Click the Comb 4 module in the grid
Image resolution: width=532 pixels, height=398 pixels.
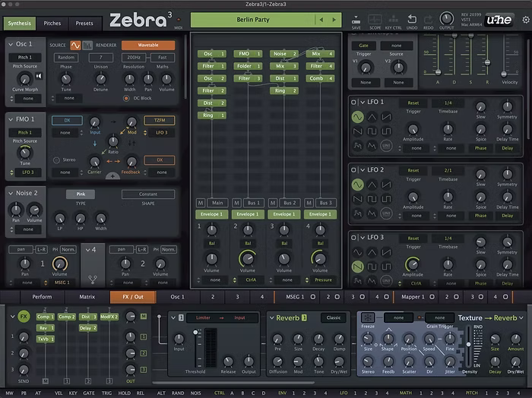(320, 79)
